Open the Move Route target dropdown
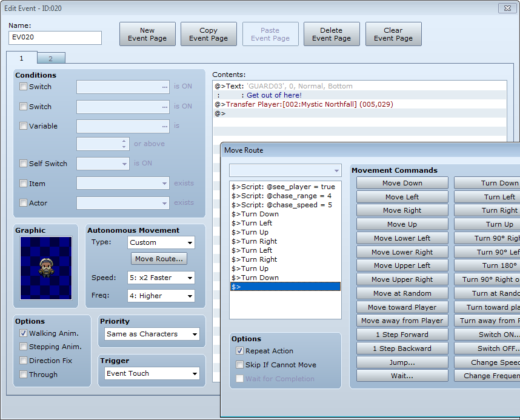Viewport: 520px width, 420px height. 285,170
